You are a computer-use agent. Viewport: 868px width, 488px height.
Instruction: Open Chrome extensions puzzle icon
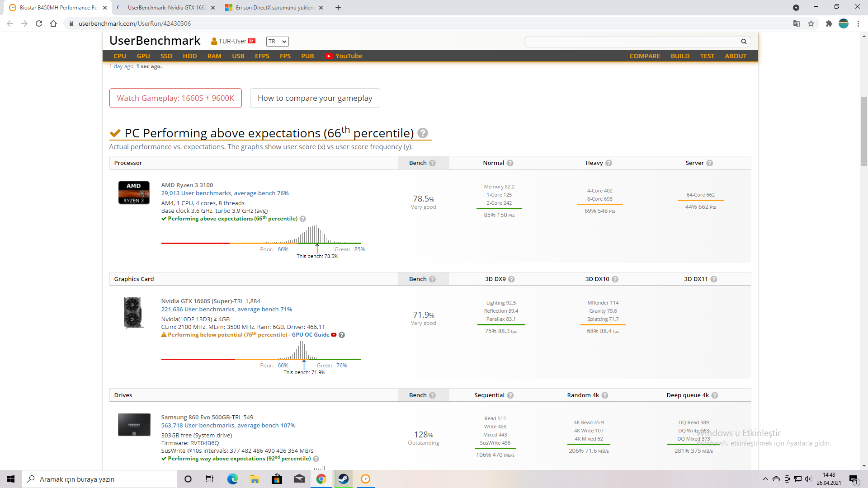click(x=829, y=23)
